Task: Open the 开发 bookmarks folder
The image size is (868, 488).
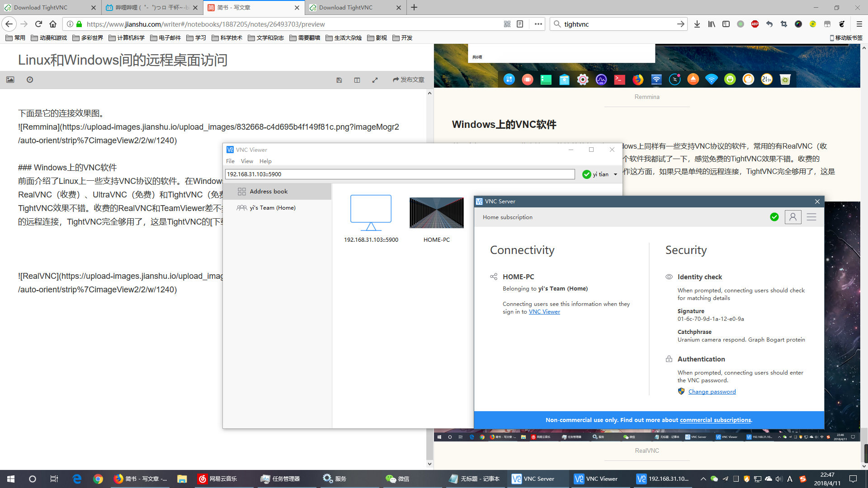Action: pyautogui.click(x=402, y=38)
